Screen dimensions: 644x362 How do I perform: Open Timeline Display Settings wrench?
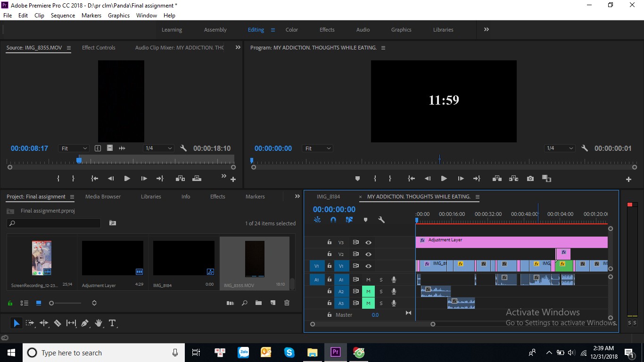tap(381, 220)
